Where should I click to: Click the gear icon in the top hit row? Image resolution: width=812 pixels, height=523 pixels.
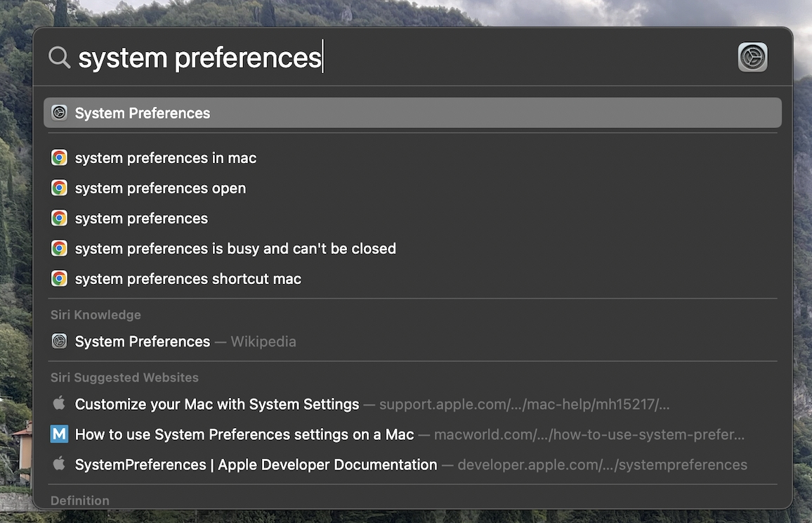coord(59,112)
